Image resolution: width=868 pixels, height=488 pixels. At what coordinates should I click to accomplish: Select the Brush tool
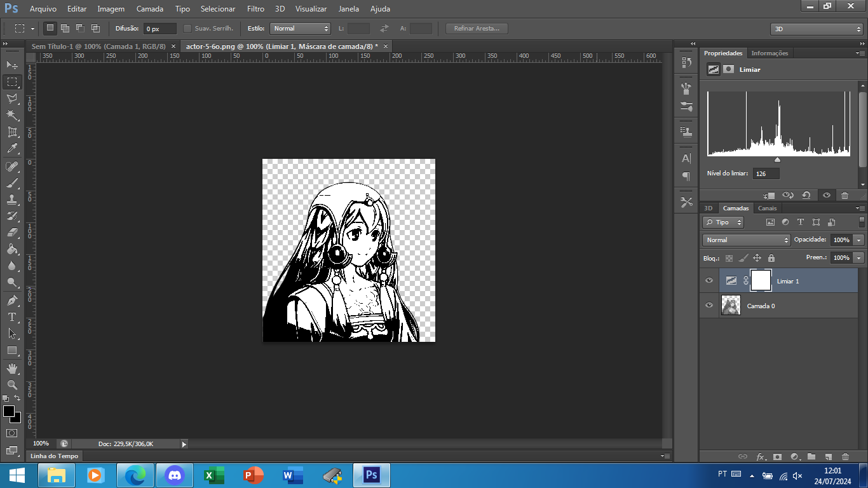pyautogui.click(x=12, y=183)
